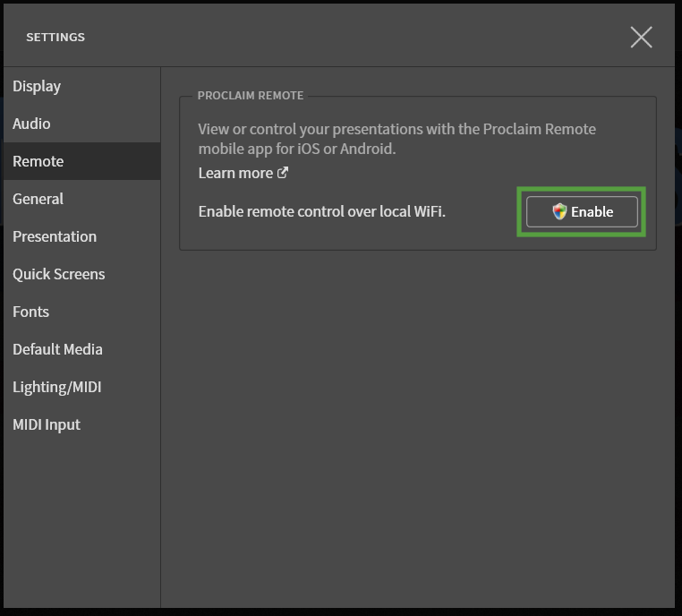Click the Proclaim Remote mobile app description
Viewport: 682px width, 616px height.
tap(396, 139)
